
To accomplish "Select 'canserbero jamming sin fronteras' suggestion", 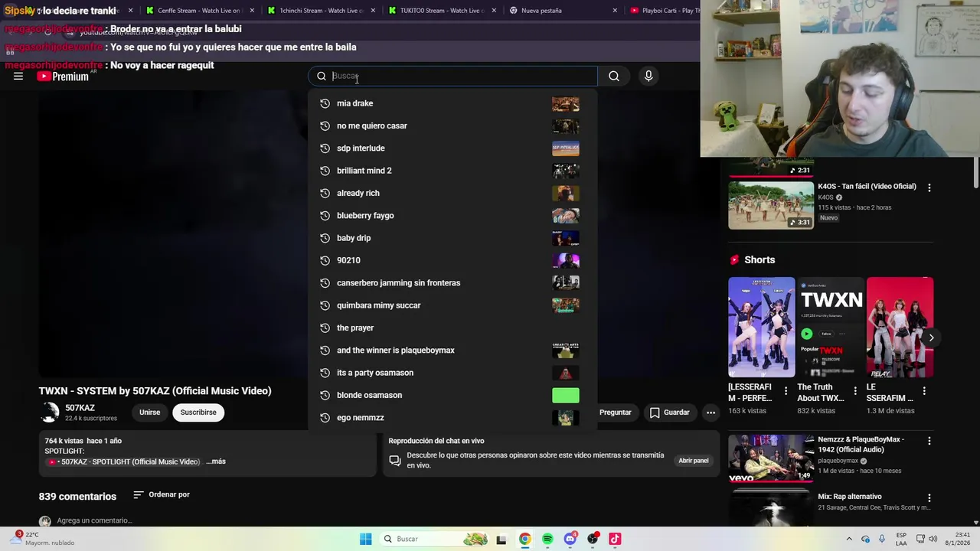I will (452, 283).
